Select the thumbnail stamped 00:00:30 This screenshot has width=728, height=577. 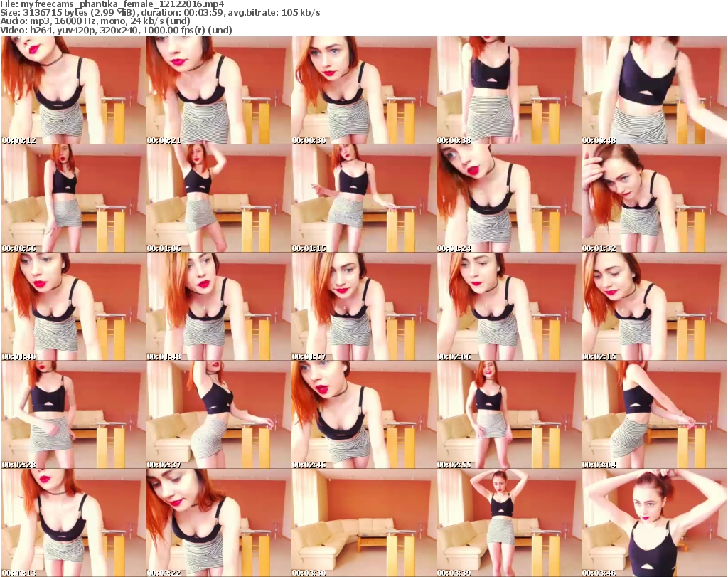[x=363, y=90]
